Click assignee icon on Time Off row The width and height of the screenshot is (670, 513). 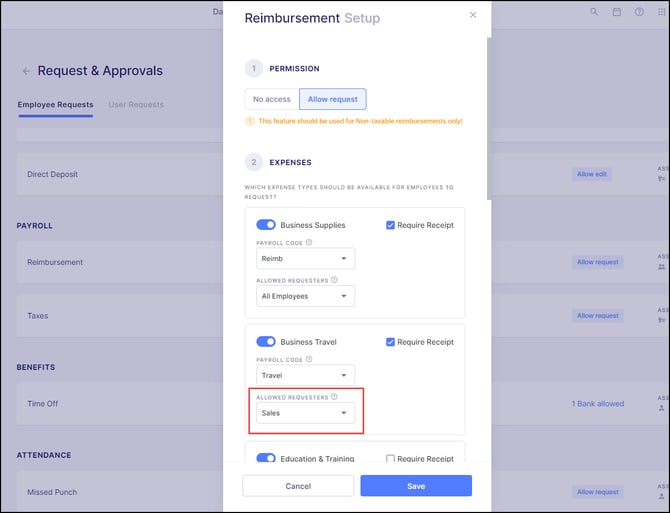click(x=662, y=408)
